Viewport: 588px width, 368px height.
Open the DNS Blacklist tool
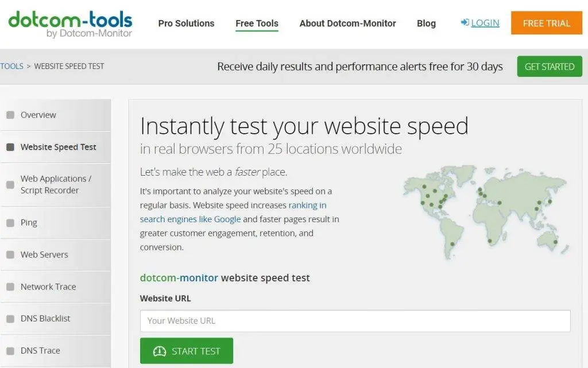[x=56, y=319]
